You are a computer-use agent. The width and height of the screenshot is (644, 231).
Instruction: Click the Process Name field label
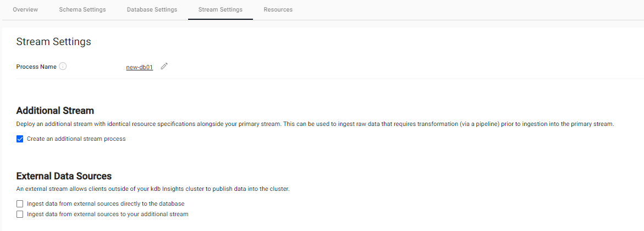click(36, 67)
